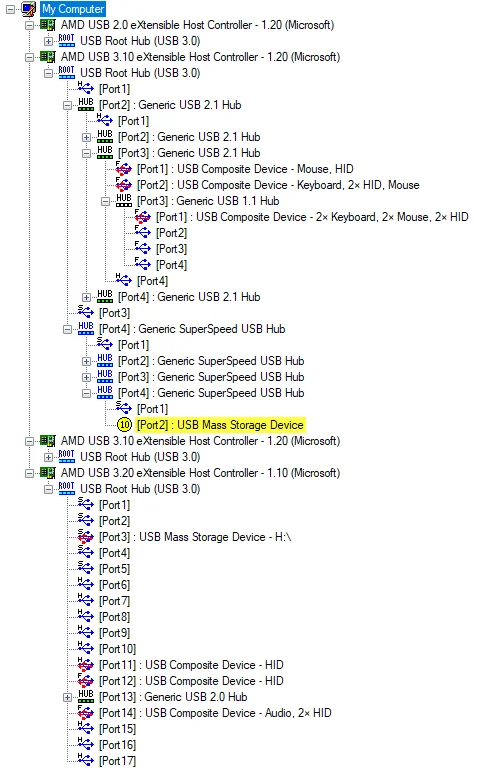Select '[Port3] : Generic USB 2.1 Hub' row
The height and width of the screenshot is (778, 488).
coord(189,153)
